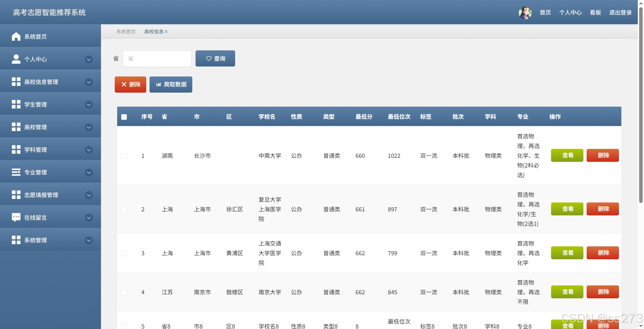644x329 pixels.
Task: Switch to the 系统首页 breadcrumb tab
Action: 126,32
